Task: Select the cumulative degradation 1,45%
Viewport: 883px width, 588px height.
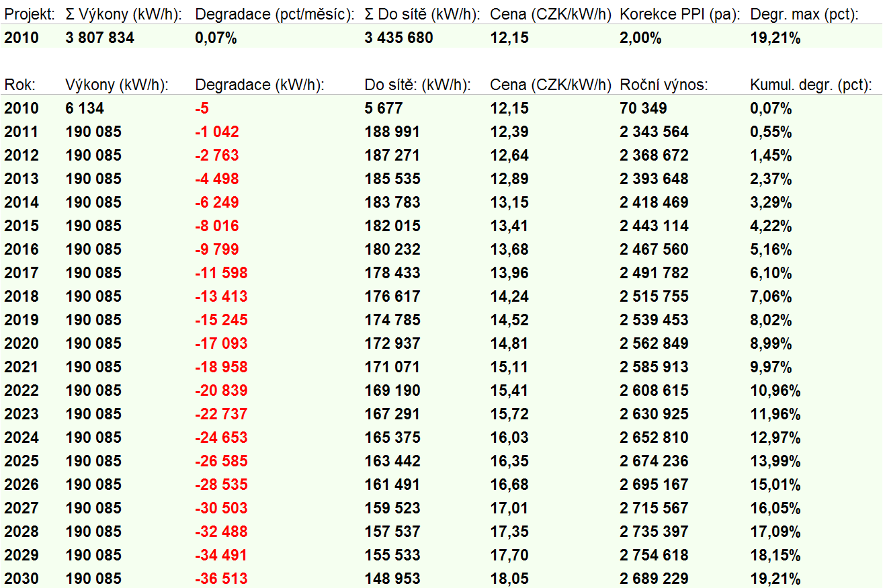Action: click(771, 156)
